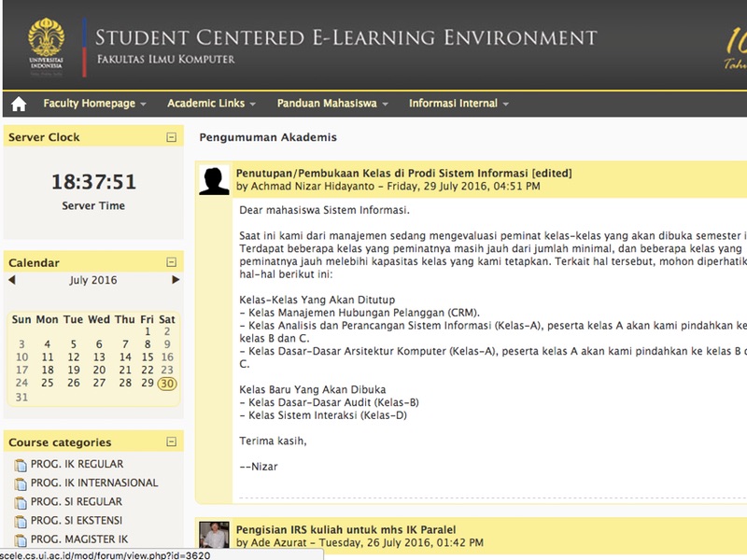Screen dimensions: 747x560
Task: Click 'Kelas Dasar-Dasar Audit (Kelas-B)' line
Action: click(x=333, y=402)
